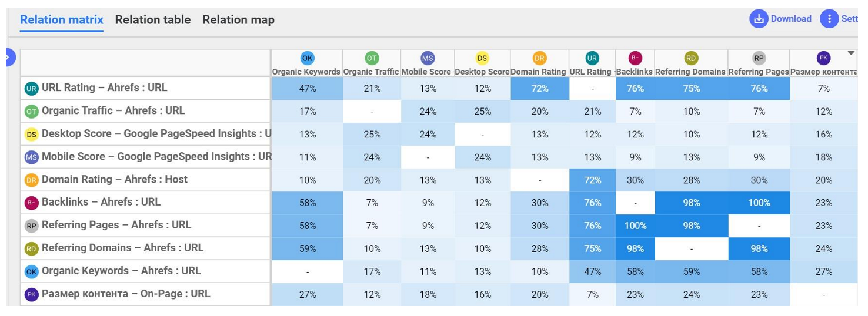Screen dimensions: 868x316
Task: Click the Download button
Action: [x=781, y=19]
